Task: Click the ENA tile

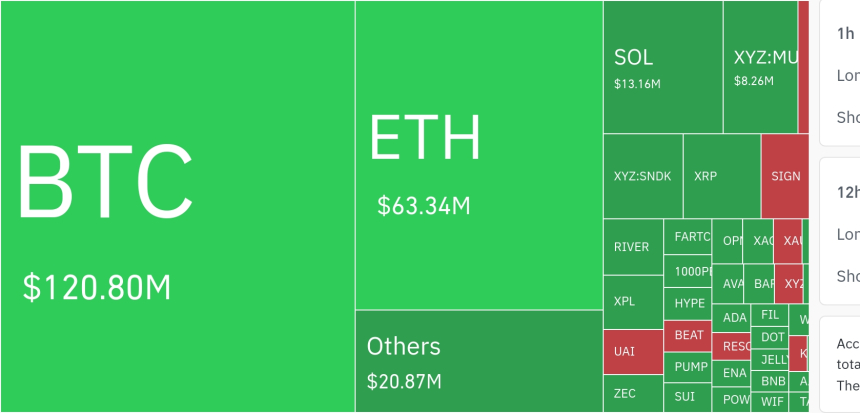Action: click(734, 373)
